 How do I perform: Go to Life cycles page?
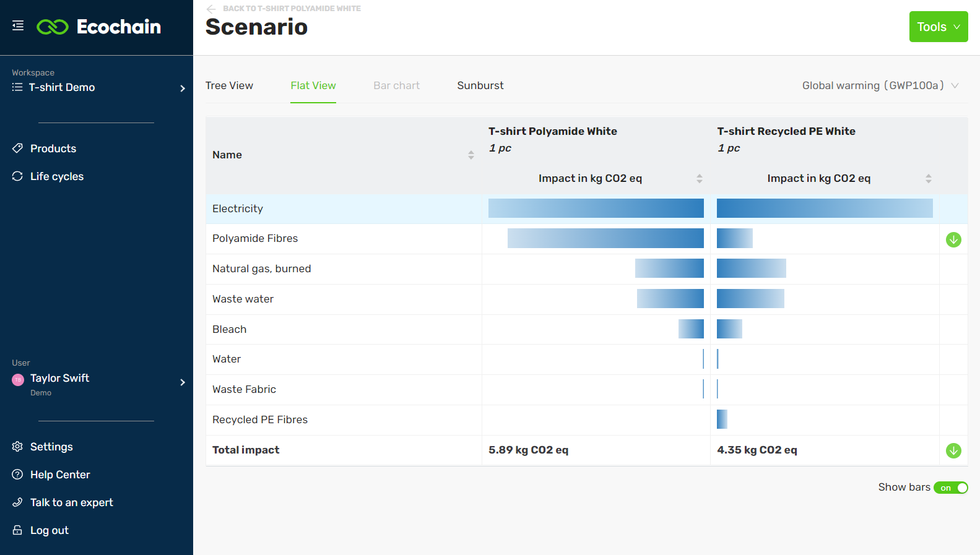coord(57,176)
